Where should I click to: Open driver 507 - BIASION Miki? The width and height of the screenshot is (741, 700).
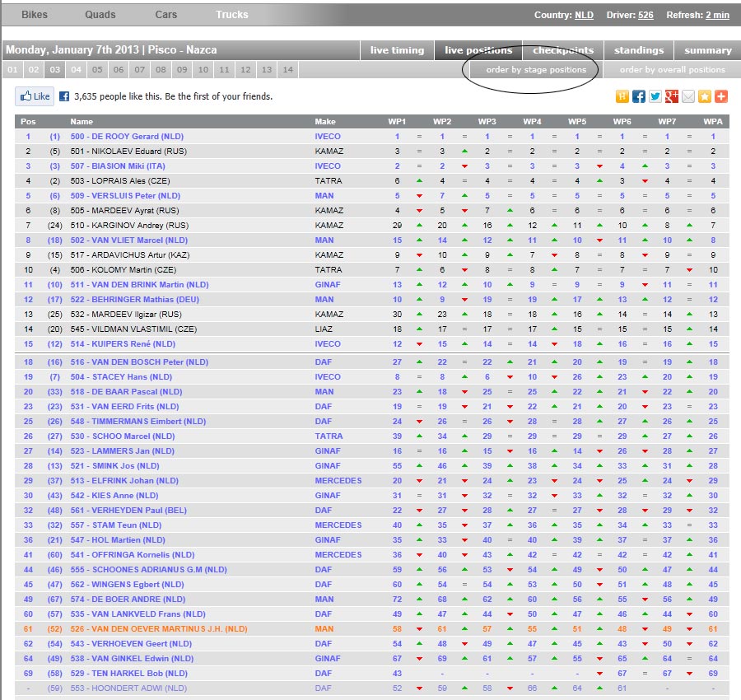pyautogui.click(x=118, y=166)
